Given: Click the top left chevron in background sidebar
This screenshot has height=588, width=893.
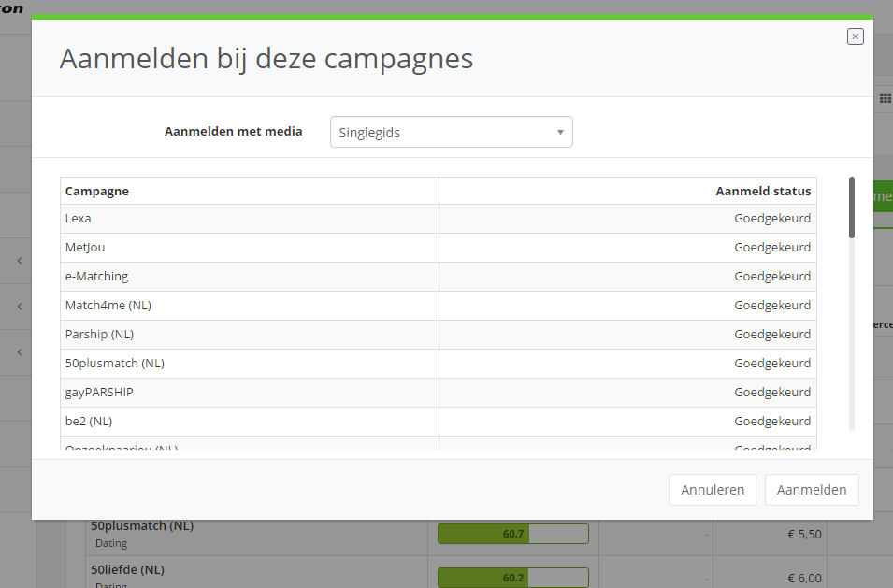Looking at the screenshot, I should 20,261.
